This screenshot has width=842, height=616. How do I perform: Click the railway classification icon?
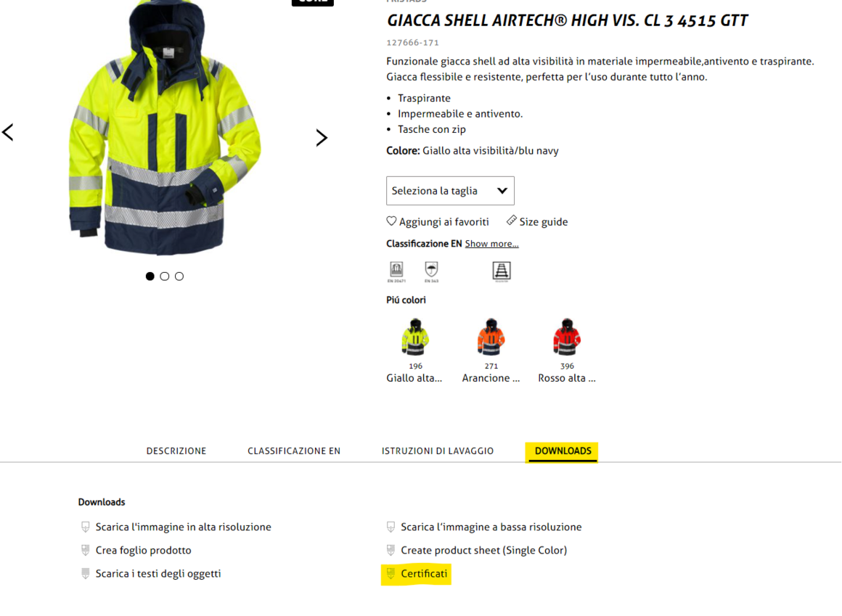501,271
